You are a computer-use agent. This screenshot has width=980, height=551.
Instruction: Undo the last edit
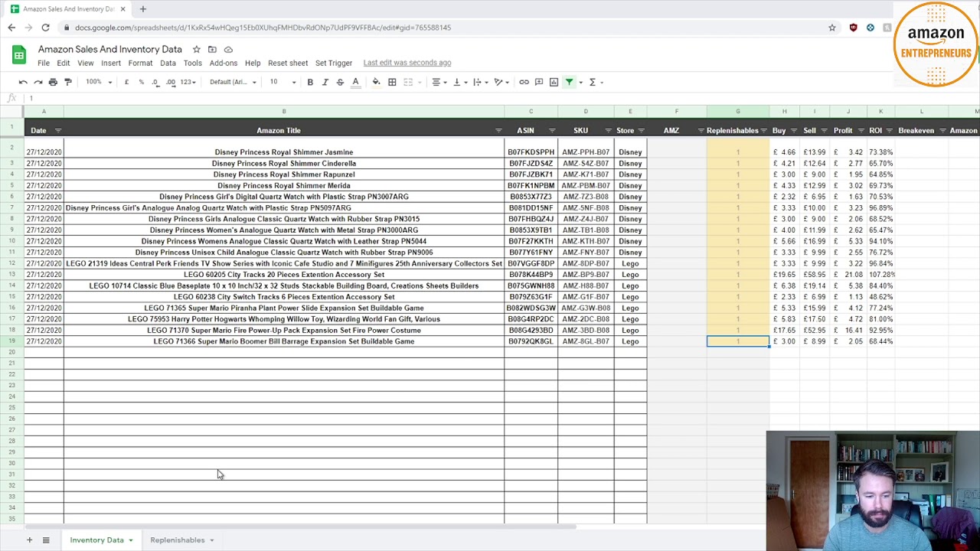(x=23, y=82)
